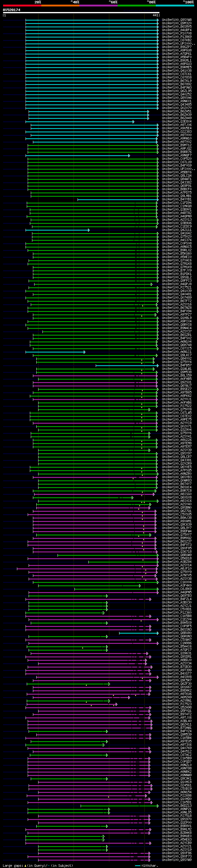Screen dimensions: 197x868
Task: Select the UniRef100_A9TEM8 label
Action: coord(176,443)
